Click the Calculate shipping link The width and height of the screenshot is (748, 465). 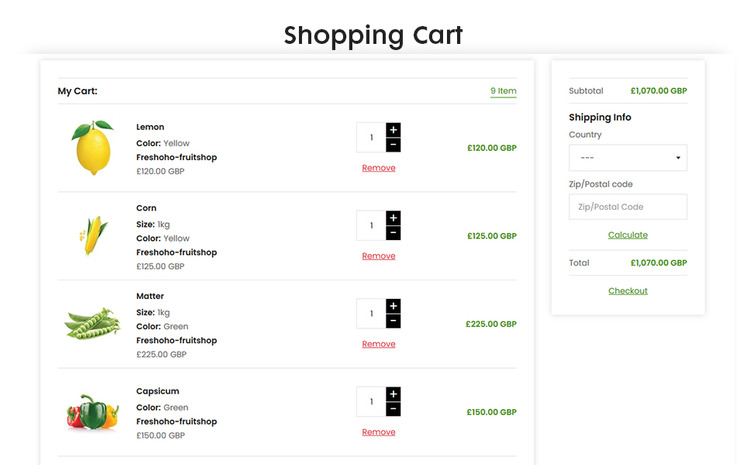(628, 235)
